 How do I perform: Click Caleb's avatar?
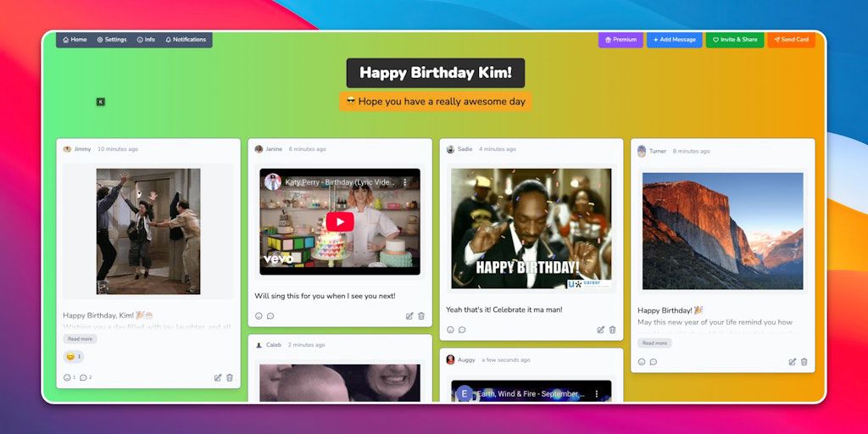(259, 345)
